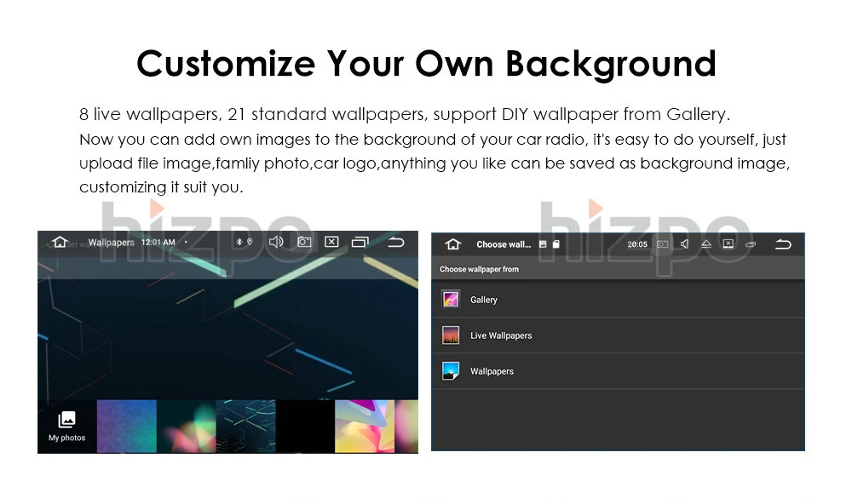Tap close-app X box icon in Wallpapers screen
The width and height of the screenshot is (852, 504).
331,242
